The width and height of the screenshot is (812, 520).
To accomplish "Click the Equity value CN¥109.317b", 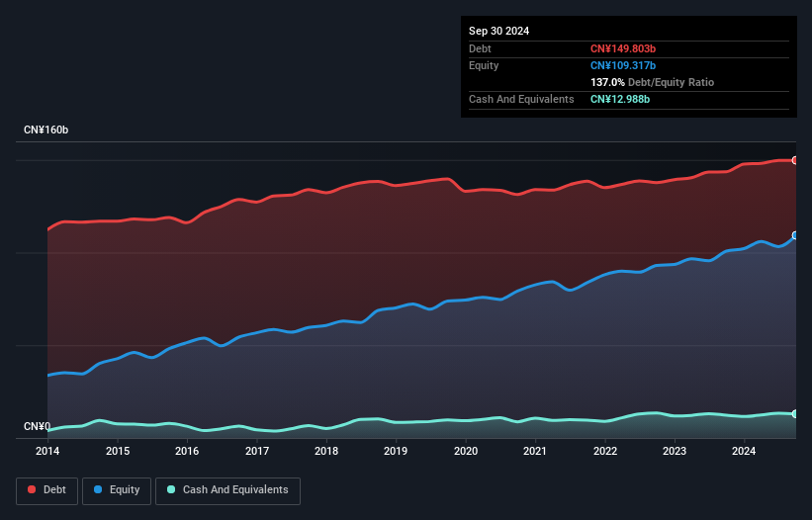I will click(x=623, y=65).
